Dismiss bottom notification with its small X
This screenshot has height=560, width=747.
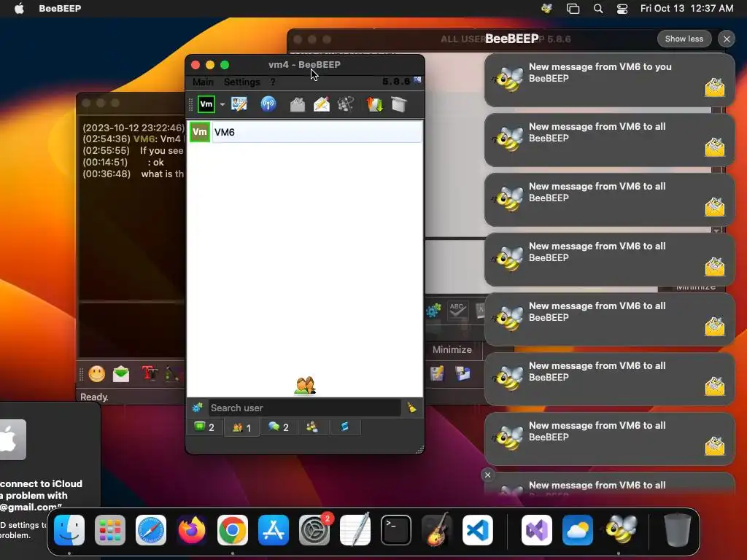tap(487, 475)
